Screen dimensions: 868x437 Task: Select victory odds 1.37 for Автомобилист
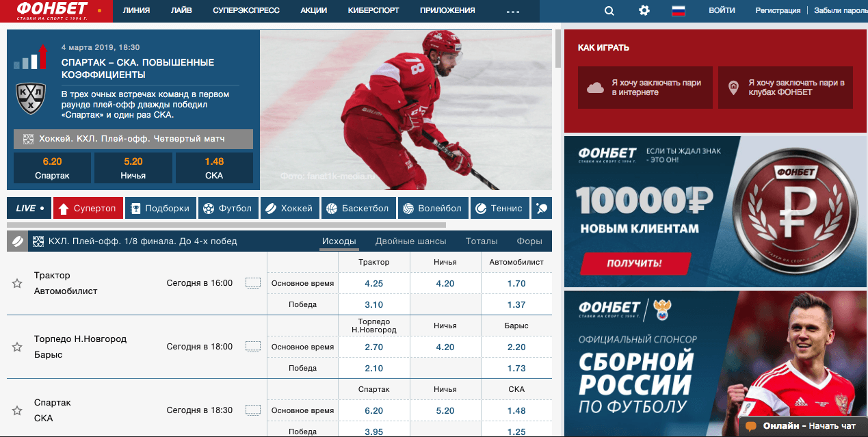tap(517, 304)
